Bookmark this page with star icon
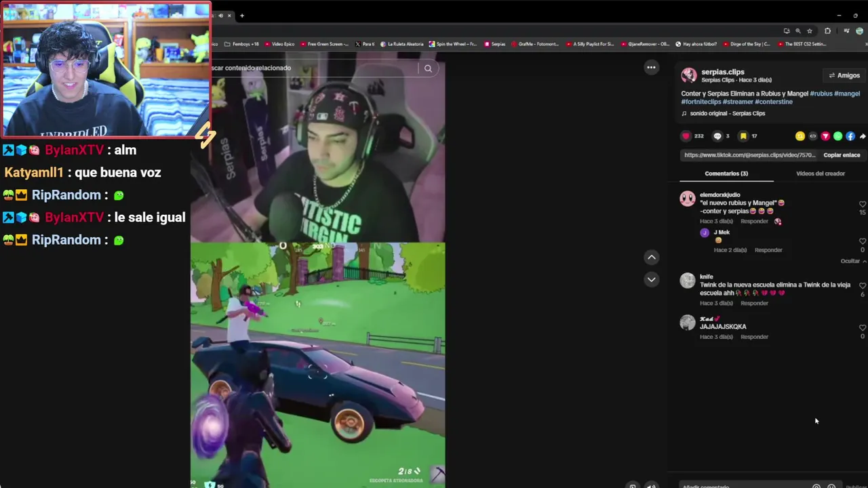Viewport: 868px width, 488px height. click(x=809, y=31)
